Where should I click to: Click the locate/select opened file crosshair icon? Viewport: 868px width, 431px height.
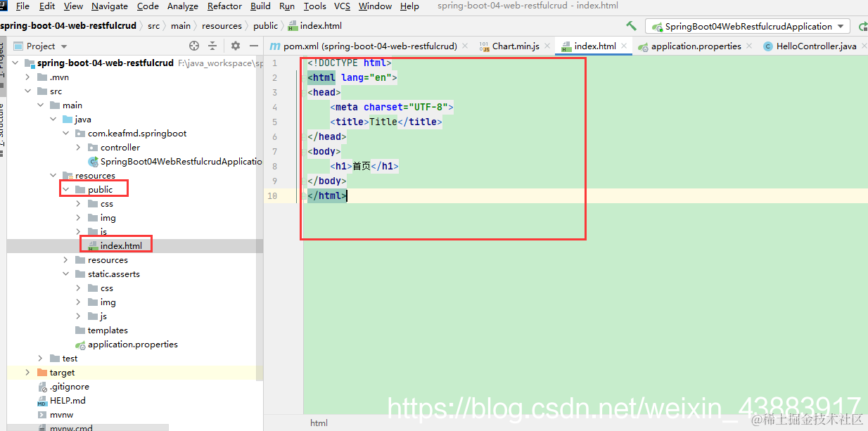(x=195, y=46)
